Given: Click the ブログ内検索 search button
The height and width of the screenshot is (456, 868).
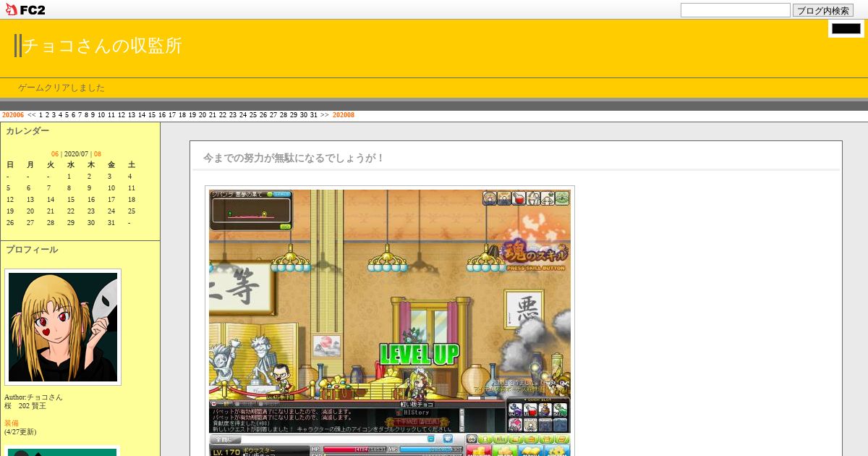Looking at the screenshot, I should [823, 10].
